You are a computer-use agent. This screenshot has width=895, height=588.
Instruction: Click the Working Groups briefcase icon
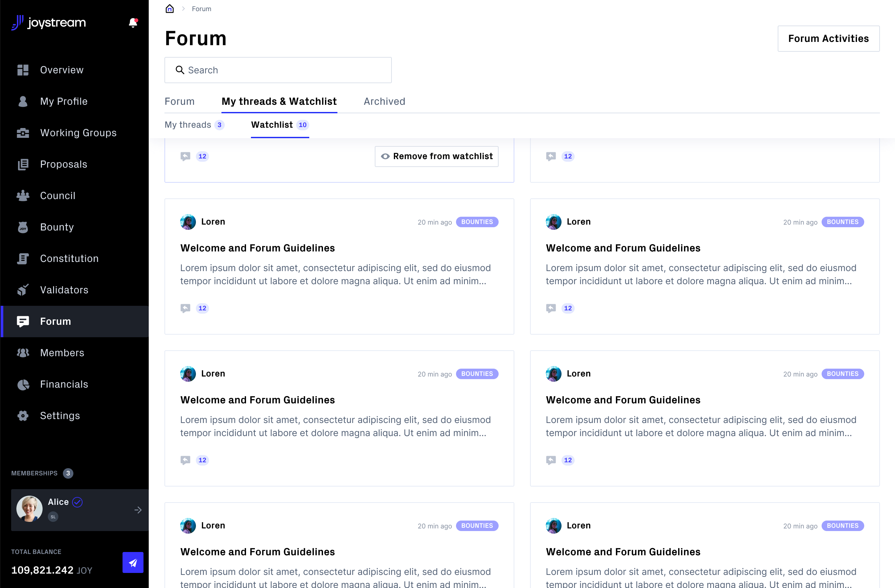[x=23, y=133]
